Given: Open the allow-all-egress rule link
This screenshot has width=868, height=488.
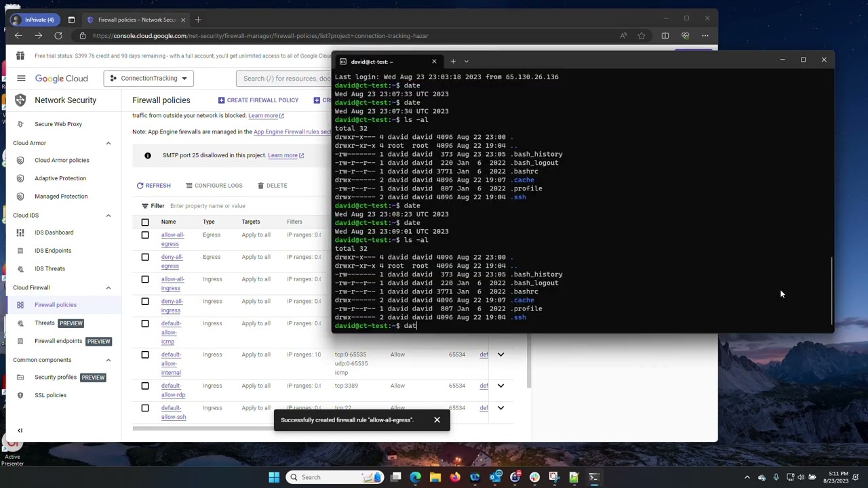Looking at the screenshot, I should pyautogui.click(x=172, y=239).
